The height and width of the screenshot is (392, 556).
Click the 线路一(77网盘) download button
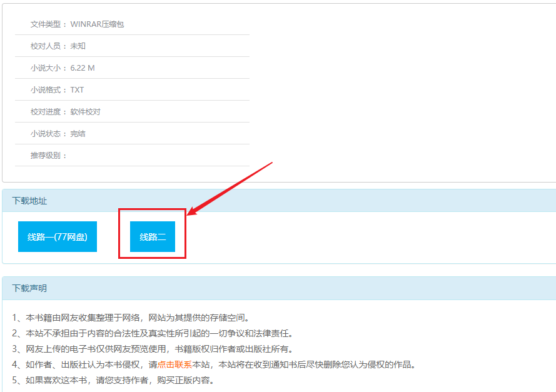point(58,237)
